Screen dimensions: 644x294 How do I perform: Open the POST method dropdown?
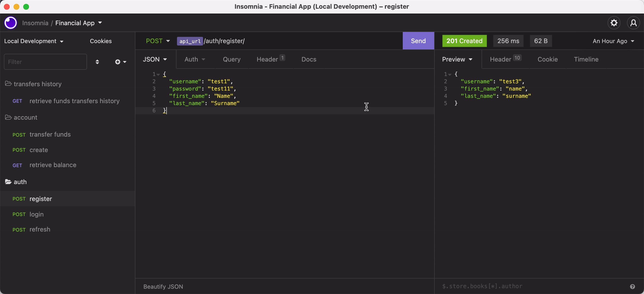[158, 41]
